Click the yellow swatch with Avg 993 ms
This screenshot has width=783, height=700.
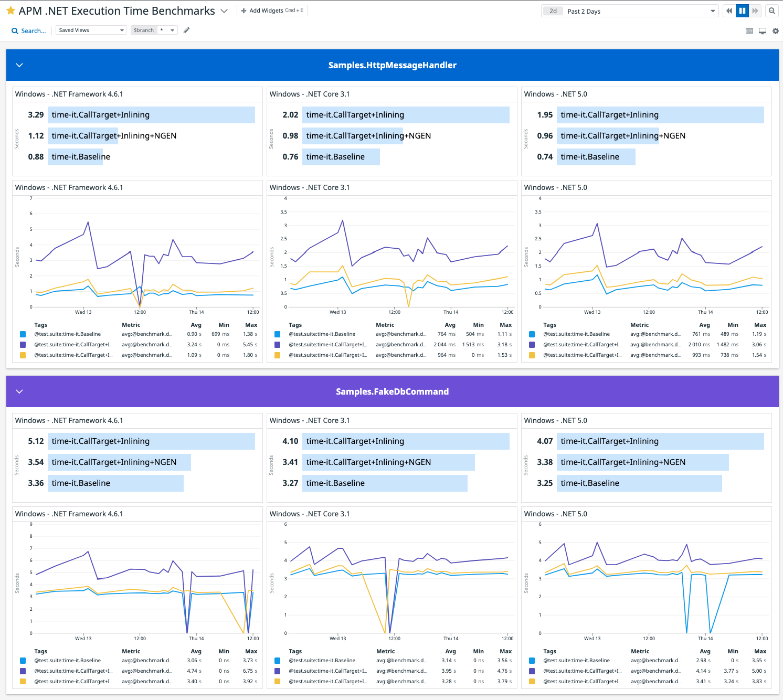(x=532, y=355)
